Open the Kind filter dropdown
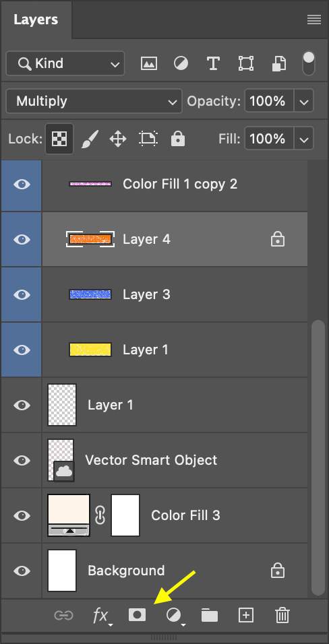 pos(65,63)
